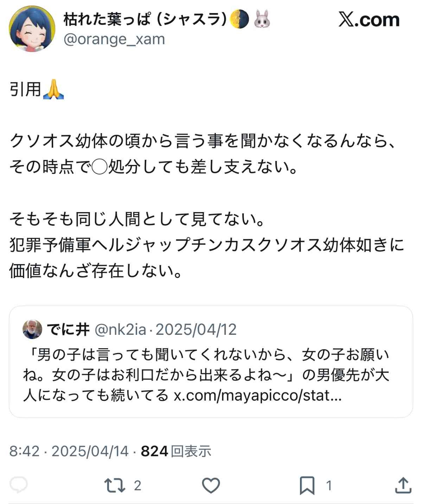Open the poster's blue-haired profile avatar

click(x=32, y=28)
